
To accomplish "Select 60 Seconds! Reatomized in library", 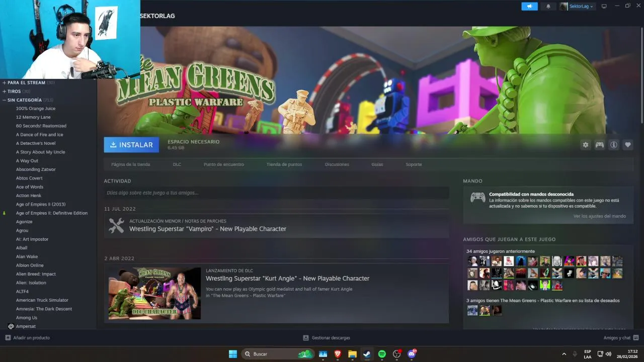I will click(x=41, y=126).
